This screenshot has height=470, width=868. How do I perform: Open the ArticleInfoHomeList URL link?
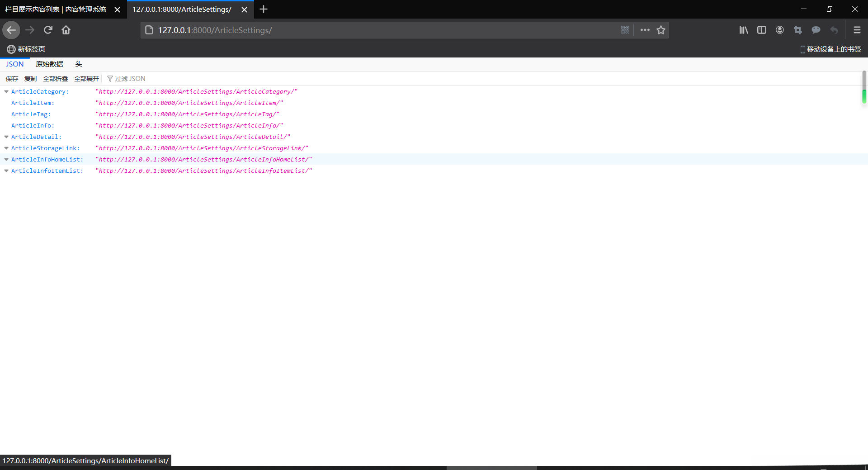(x=204, y=160)
